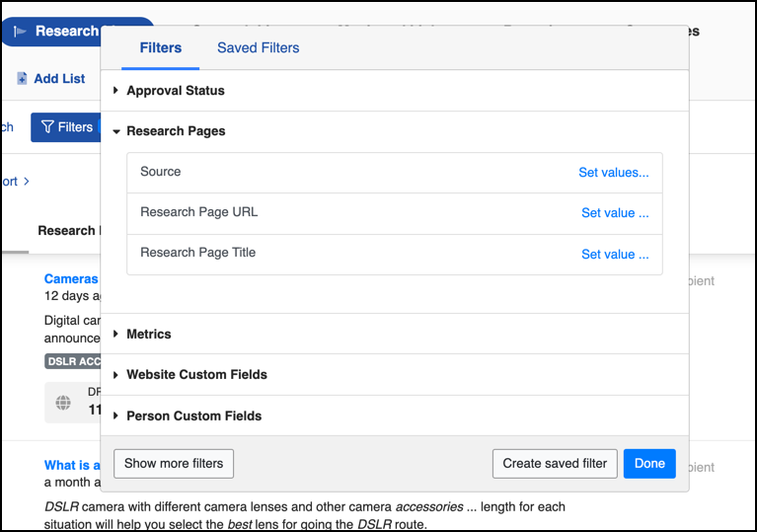Expand Person Custom Fields section
The width and height of the screenshot is (757, 532).
(193, 417)
